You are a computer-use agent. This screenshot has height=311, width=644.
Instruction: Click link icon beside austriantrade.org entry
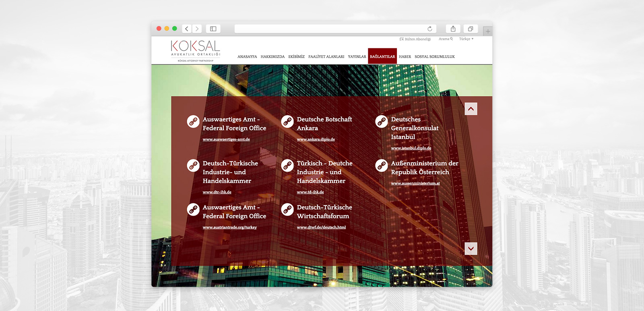(193, 209)
